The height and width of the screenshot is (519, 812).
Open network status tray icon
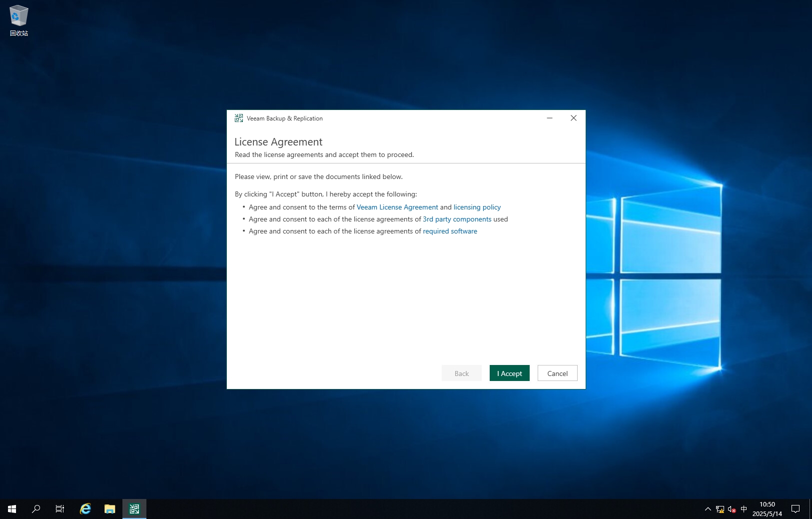click(720, 509)
